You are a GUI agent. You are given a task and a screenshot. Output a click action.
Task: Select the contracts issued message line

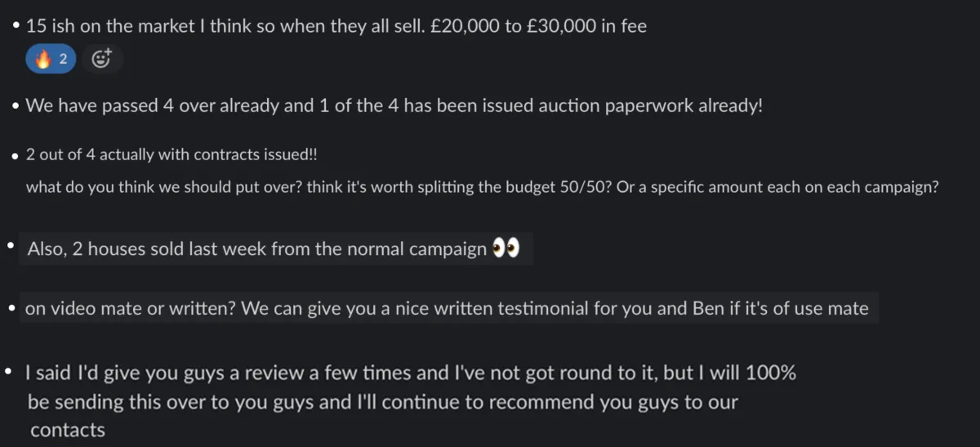tap(171, 154)
